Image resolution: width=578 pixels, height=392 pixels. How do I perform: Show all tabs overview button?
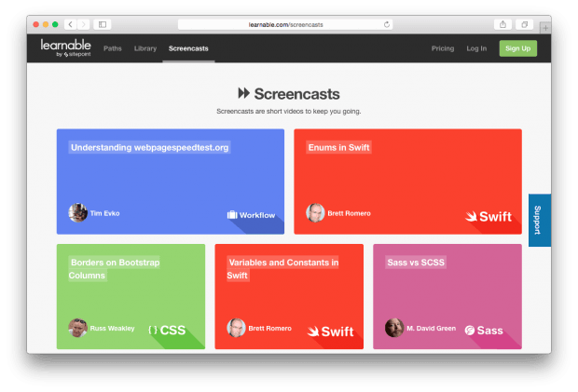pyautogui.click(x=525, y=24)
